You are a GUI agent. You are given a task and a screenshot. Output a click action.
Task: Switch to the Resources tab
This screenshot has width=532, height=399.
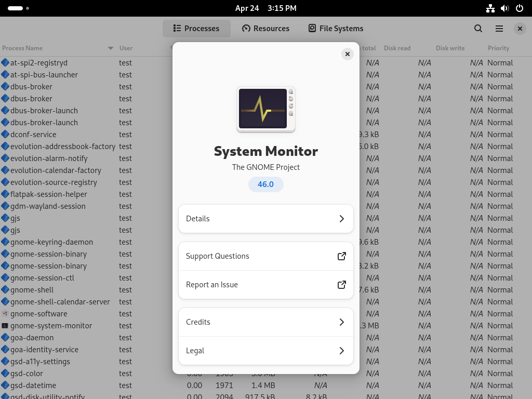click(x=265, y=29)
